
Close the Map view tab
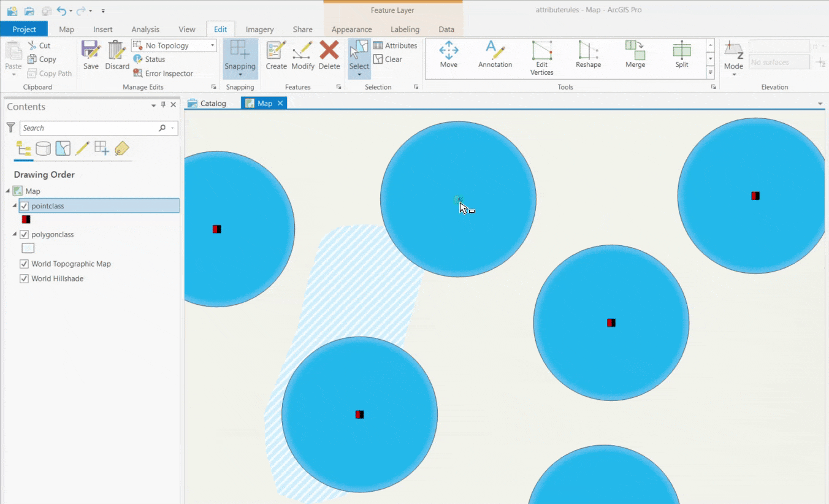280,103
